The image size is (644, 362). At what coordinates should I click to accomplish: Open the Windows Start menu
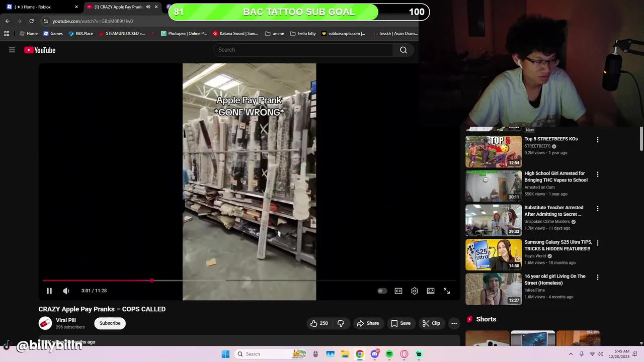coord(225,354)
